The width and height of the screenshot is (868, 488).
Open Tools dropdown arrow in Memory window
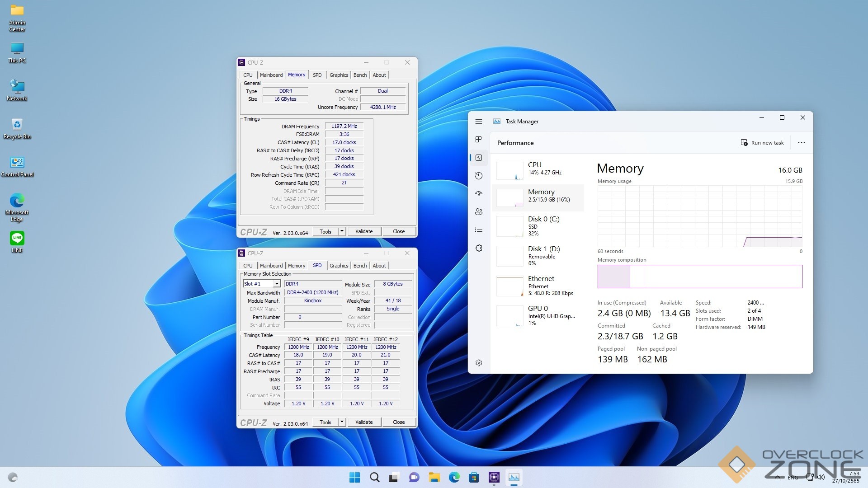[x=342, y=231]
